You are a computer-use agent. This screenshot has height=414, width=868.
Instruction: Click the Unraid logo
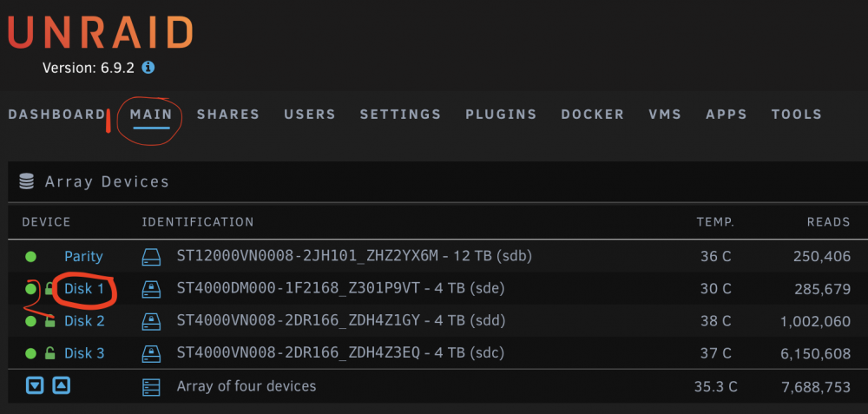point(100,33)
